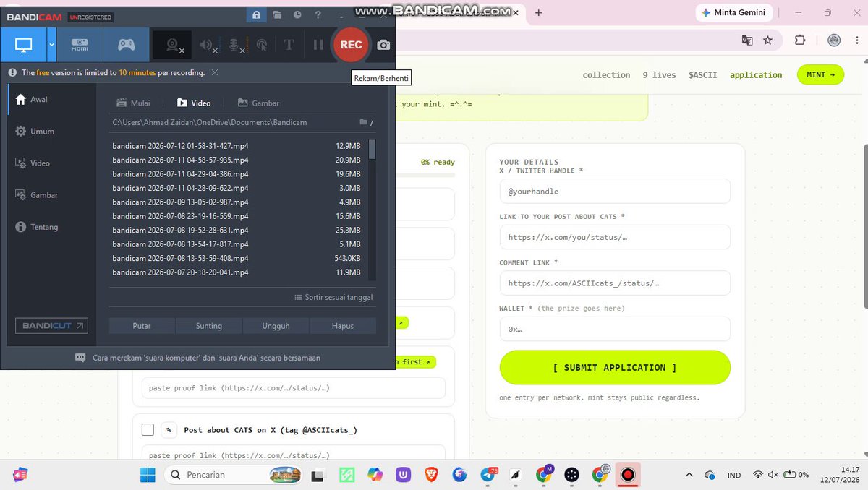This screenshot has height=490, width=868.
Task: Click the Bandicam lock icon
Action: [x=257, y=14]
